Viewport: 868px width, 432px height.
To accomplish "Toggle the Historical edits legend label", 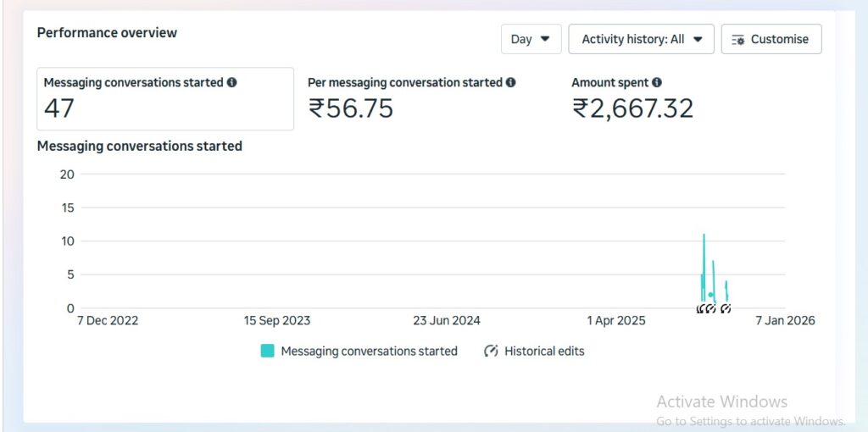I will point(544,351).
